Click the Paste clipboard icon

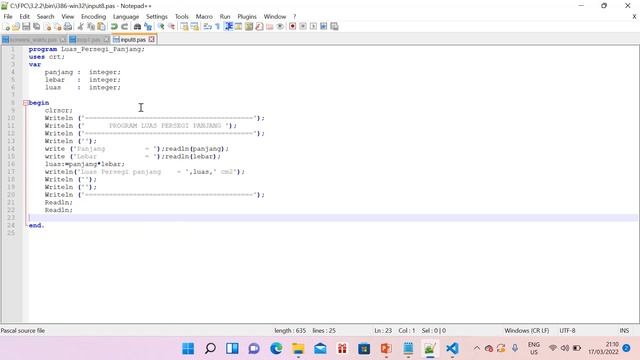(x=101, y=27)
